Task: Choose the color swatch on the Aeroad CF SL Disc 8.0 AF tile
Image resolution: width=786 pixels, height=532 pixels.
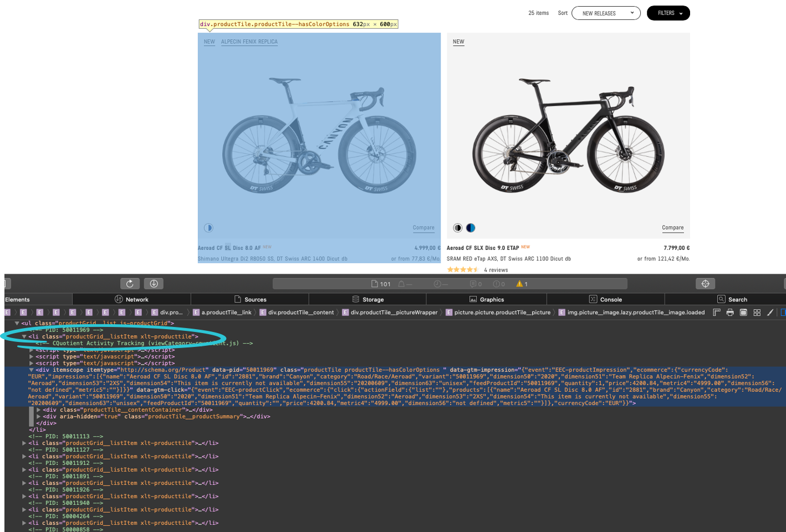Action: point(208,228)
